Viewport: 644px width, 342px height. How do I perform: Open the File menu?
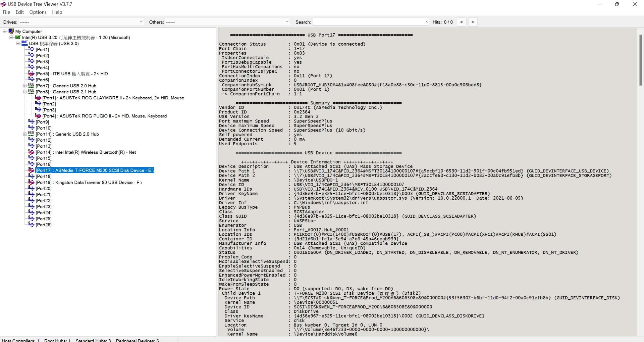click(x=6, y=12)
